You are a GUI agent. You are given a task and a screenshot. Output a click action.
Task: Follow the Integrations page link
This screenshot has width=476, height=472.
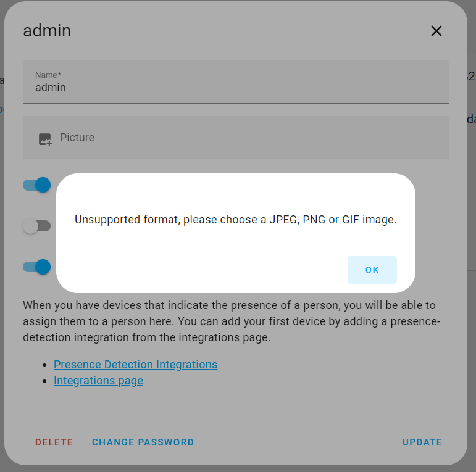pyautogui.click(x=98, y=381)
